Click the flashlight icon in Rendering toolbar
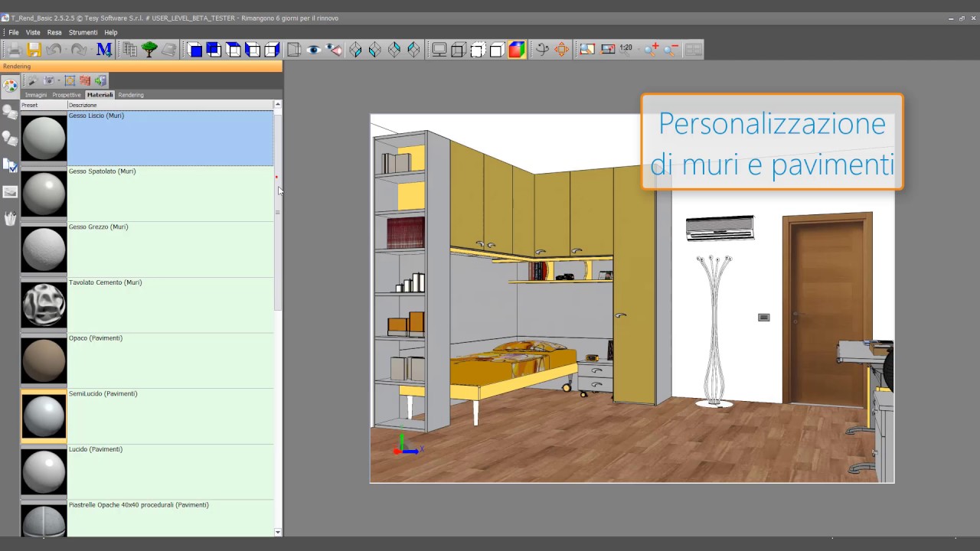 (x=33, y=80)
